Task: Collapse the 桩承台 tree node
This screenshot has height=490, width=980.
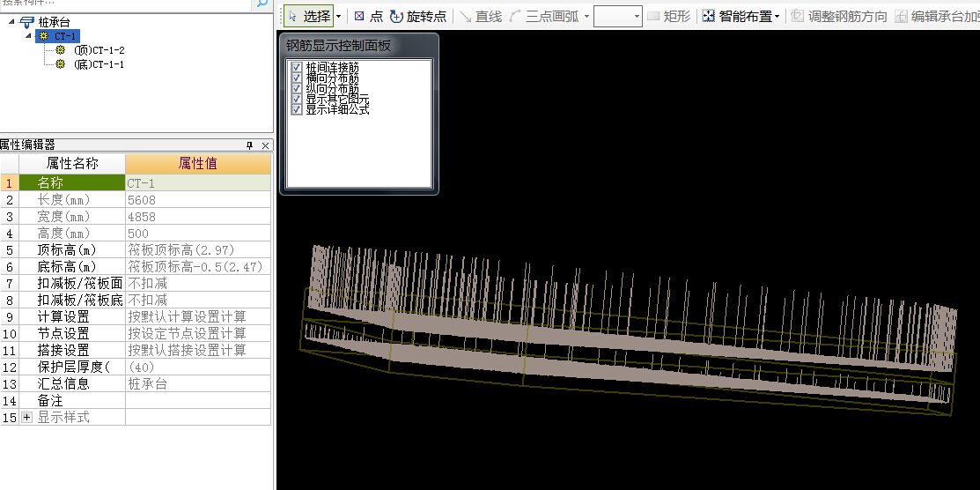Action: [11, 22]
